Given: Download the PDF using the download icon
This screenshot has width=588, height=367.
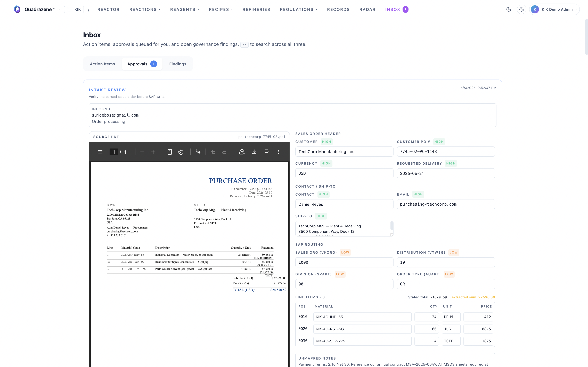Looking at the screenshot, I should (254, 152).
